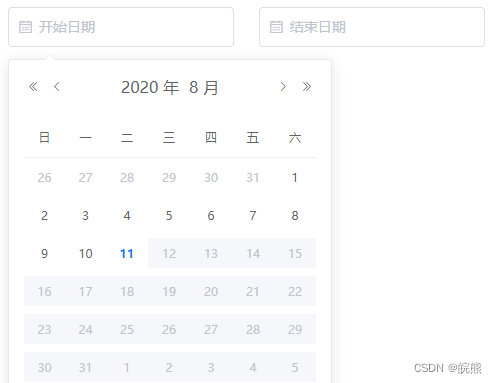Click disabled date 22
Viewport: 497px width, 383px height.
[295, 292]
